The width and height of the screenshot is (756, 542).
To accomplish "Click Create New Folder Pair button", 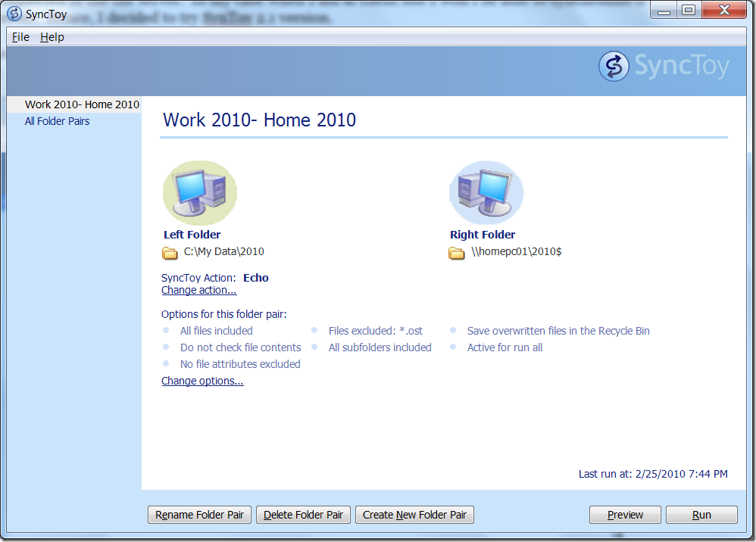I will point(414,515).
